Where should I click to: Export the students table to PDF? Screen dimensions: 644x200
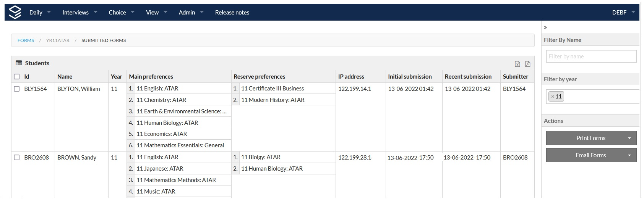point(528,64)
